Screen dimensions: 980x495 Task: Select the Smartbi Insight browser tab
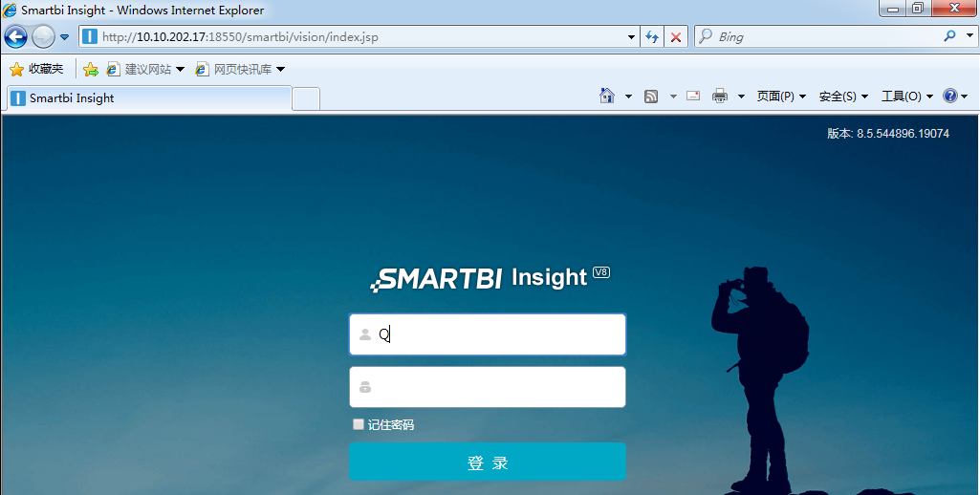(x=149, y=98)
